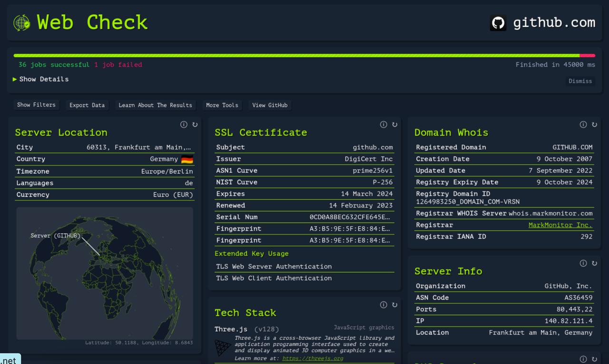Image resolution: width=609 pixels, height=364 pixels.
Task: Select 'Latitude: 50.1188, Longitude: 8.6843' text
Action: [x=139, y=343]
